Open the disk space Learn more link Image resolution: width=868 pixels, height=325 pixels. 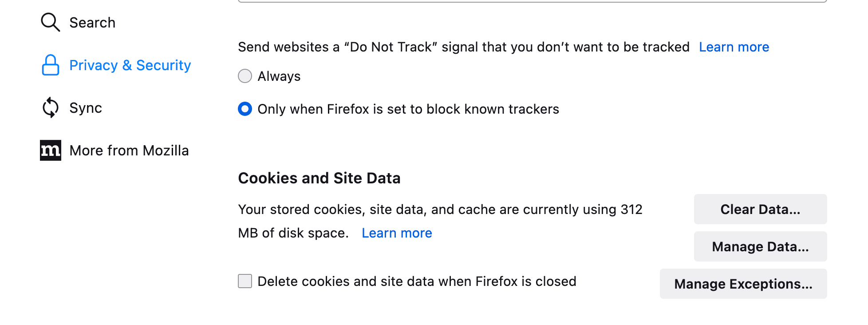[397, 233]
